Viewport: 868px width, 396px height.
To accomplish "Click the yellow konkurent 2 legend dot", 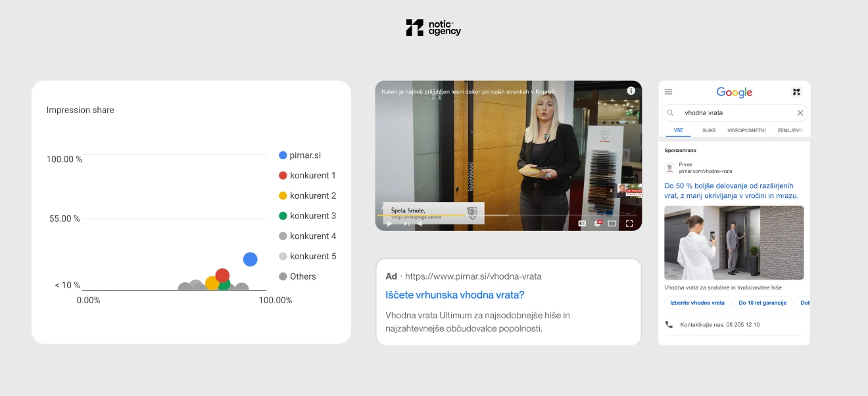I will point(283,195).
